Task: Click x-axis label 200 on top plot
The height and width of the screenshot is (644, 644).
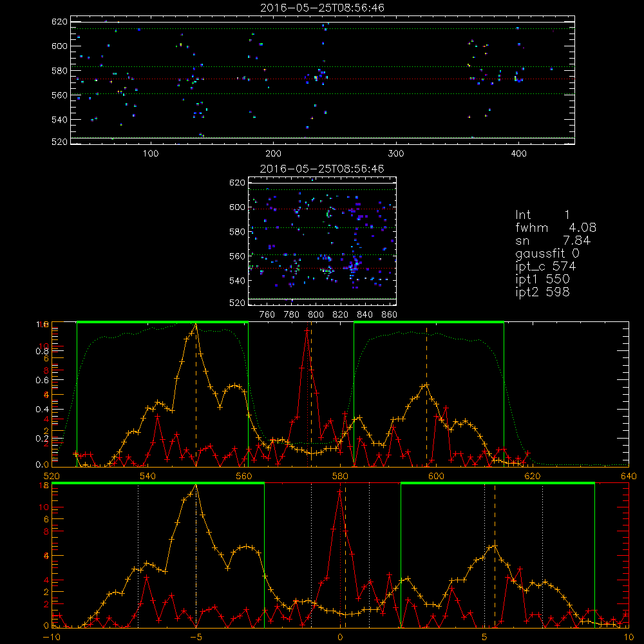Action: 273,154
